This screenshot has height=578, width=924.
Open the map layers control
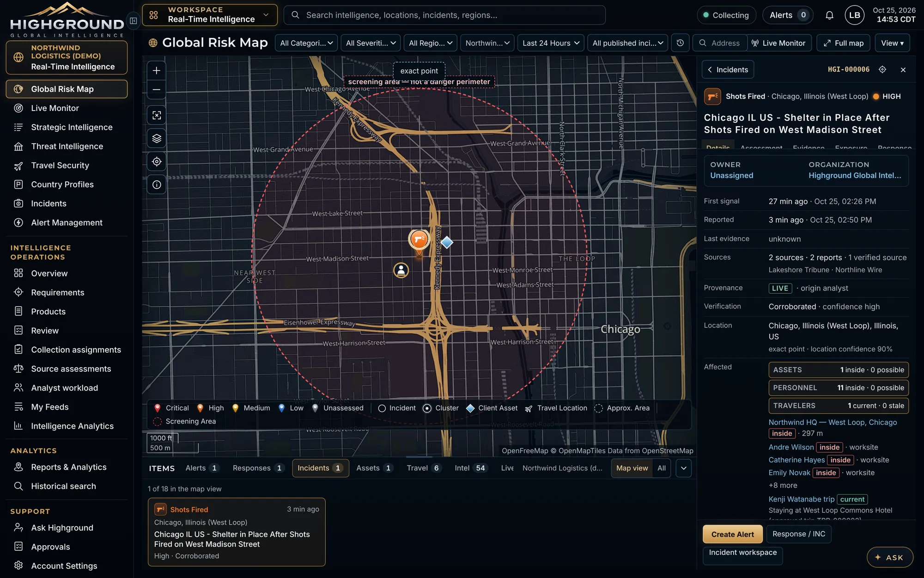[157, 138]
